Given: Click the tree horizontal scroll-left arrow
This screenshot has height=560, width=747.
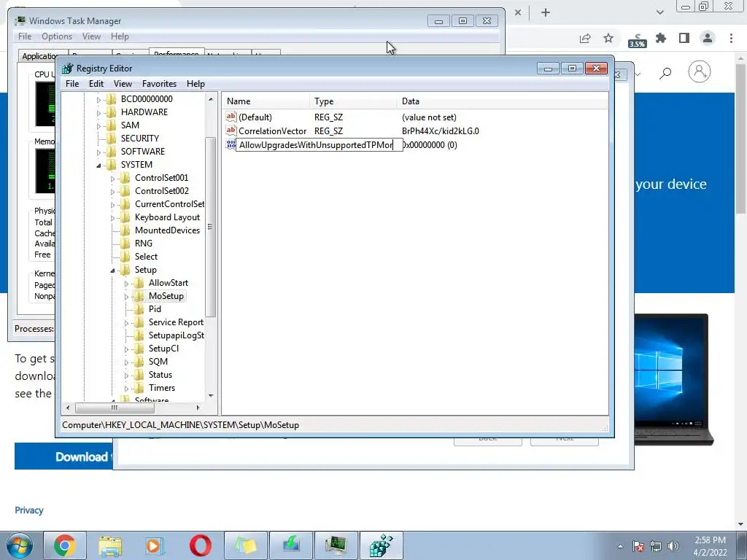Looking at the screenshot, I should [x=68, y=408].
